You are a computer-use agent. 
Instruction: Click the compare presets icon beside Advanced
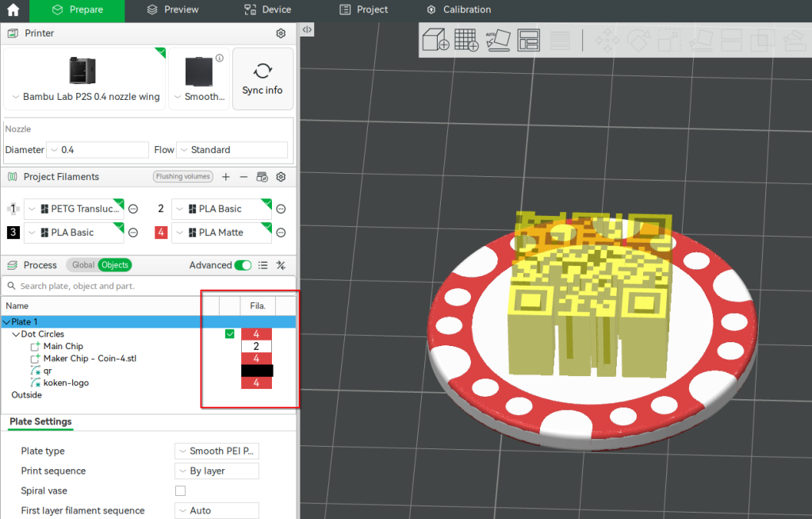point(281,265)
